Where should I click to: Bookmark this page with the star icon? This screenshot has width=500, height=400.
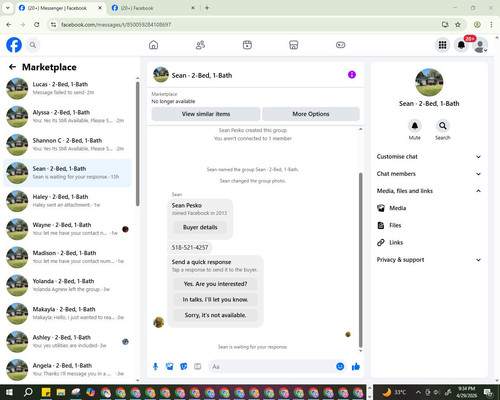point(458,24)
